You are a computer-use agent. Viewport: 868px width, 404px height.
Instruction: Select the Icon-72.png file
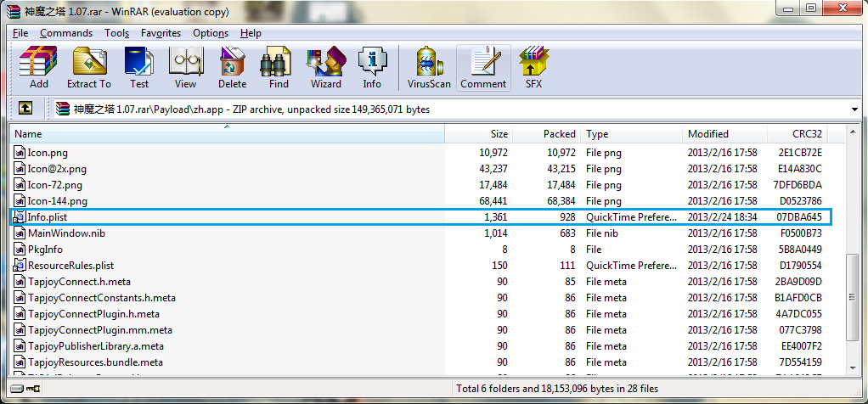tap(55, 185)
